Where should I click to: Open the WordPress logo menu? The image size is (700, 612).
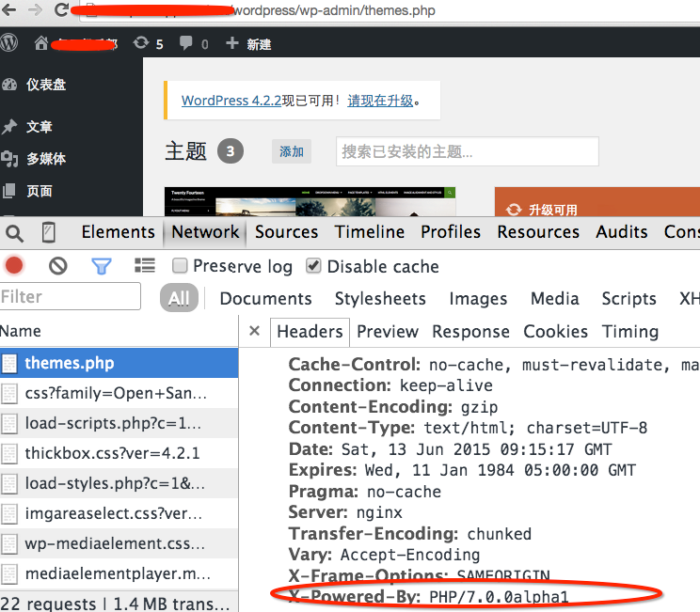(x=9, y=43)
